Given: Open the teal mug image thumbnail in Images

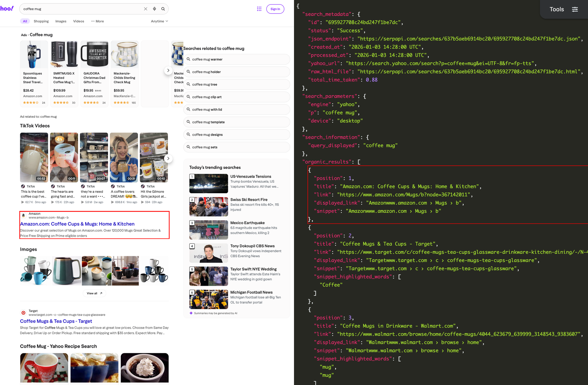Looking at the screenshot, I should tap(66, 271).
